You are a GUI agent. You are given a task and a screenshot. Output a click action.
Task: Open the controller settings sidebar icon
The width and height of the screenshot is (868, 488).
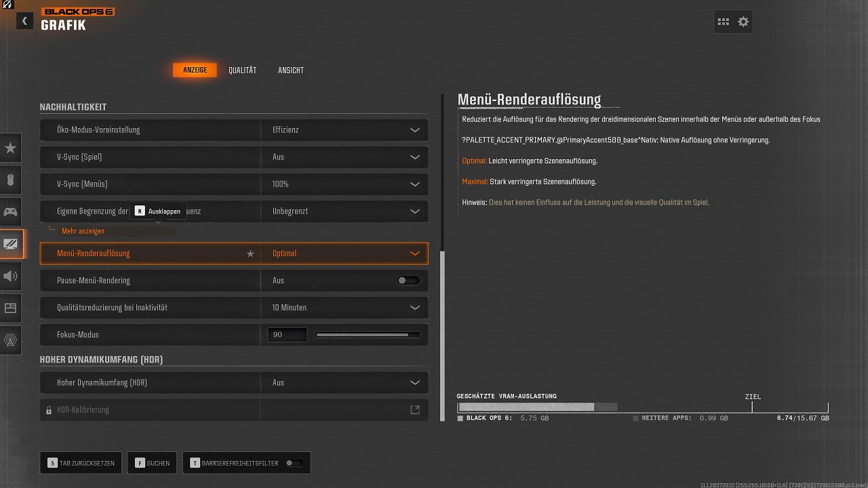11,211
